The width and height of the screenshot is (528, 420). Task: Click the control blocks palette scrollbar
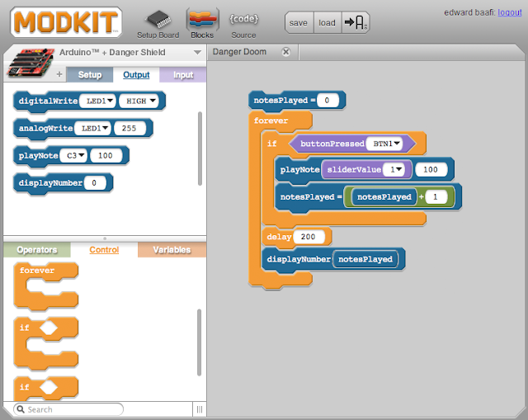coord(199,342)
